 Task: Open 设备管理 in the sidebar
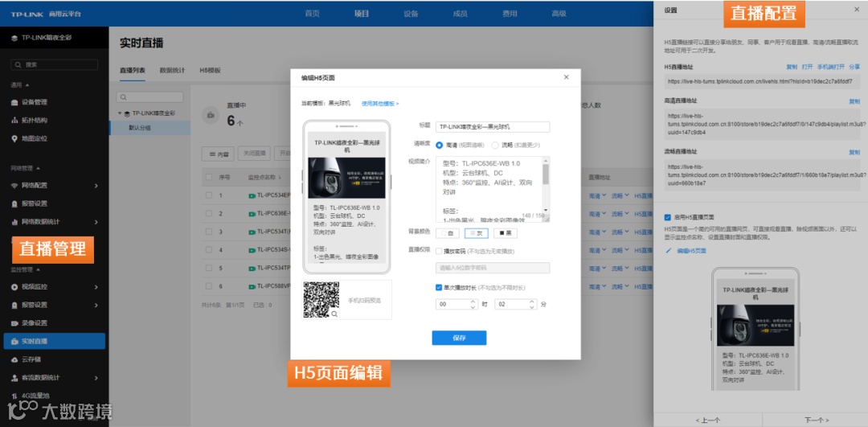coord(35,102)
